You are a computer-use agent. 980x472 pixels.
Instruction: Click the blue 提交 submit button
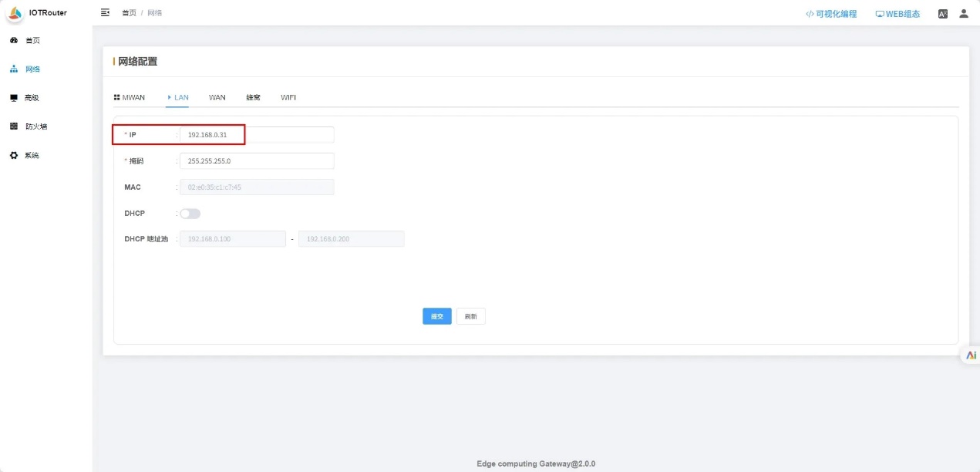(x=436, y=316)
